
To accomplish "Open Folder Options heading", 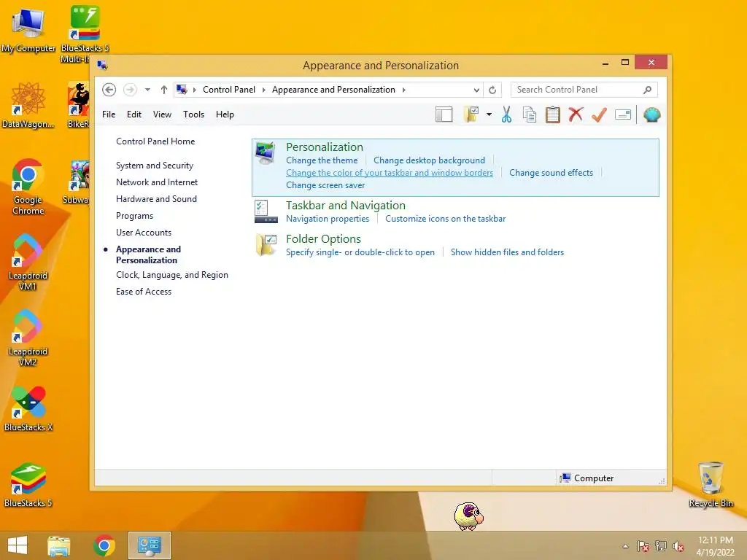I will click(x=323, y=238).
